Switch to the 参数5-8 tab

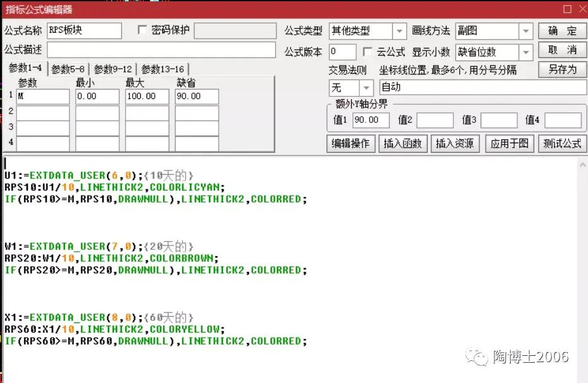[x=69, y=68]
